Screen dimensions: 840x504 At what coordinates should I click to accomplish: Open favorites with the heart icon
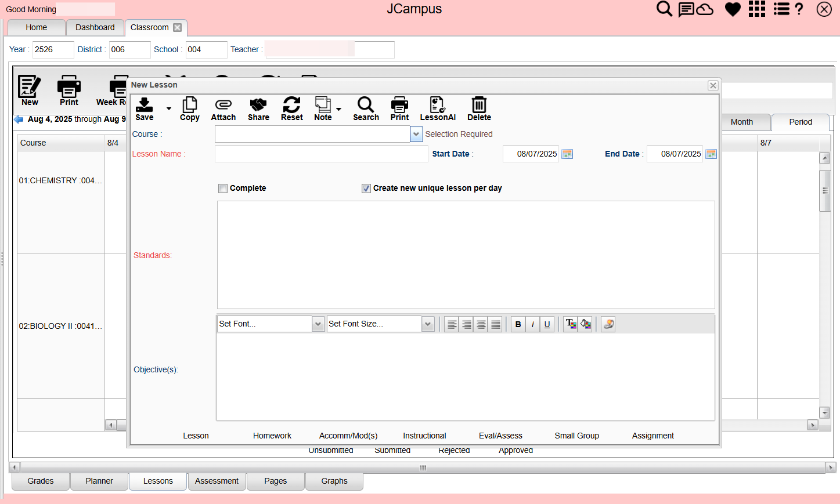733,9
